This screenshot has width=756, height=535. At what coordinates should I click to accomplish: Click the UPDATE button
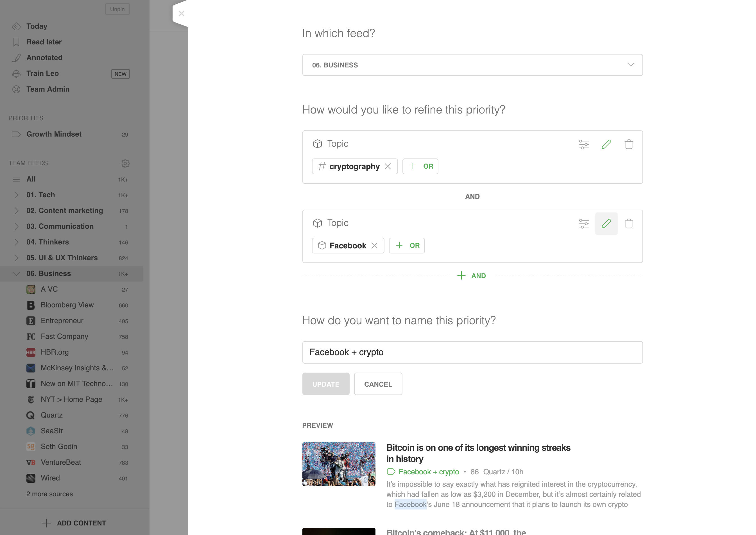[x=325, y=384]
